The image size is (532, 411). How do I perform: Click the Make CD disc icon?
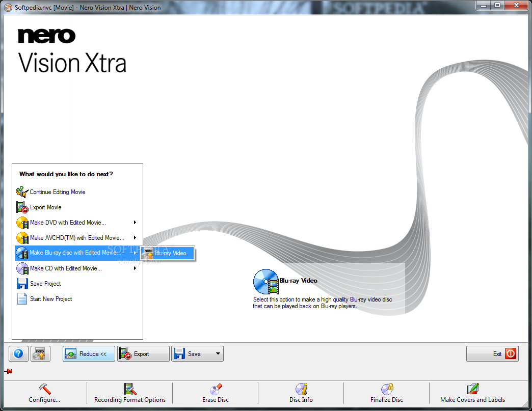click(x=22, y=268)
